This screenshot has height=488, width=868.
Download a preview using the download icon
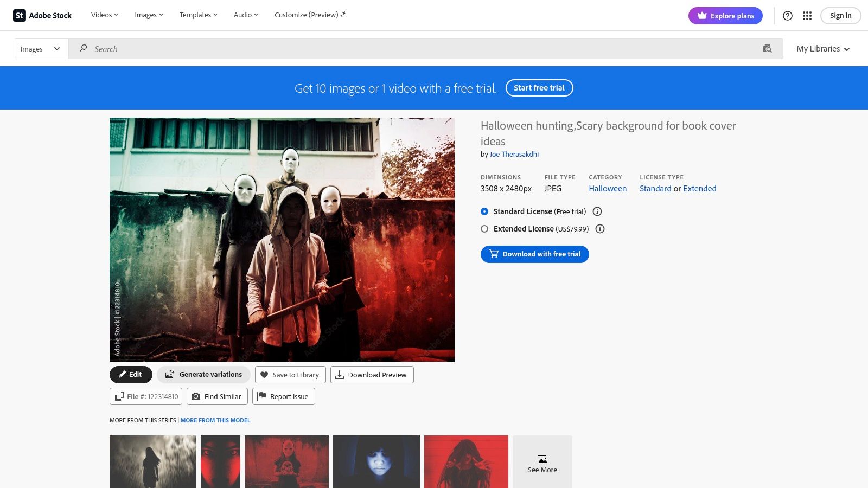tap(340, 374)
